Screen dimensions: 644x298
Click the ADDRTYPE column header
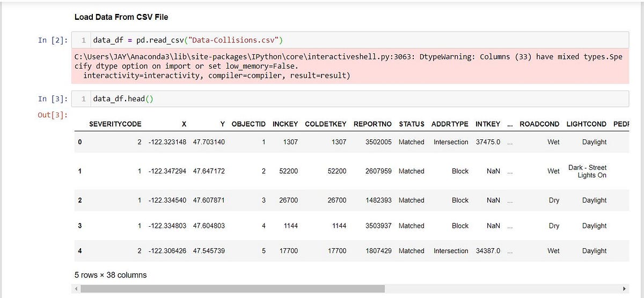coord(450,124)
